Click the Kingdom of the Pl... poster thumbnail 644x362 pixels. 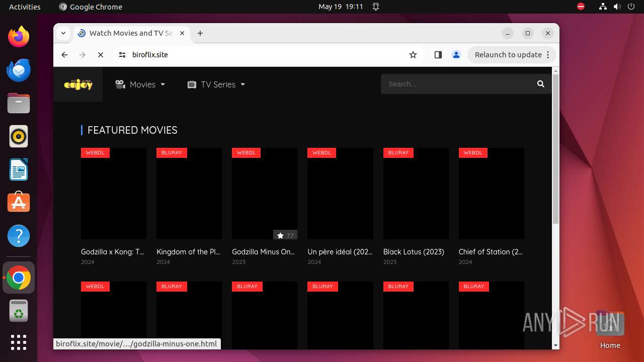pyautogui.click(x=189, y=194)
